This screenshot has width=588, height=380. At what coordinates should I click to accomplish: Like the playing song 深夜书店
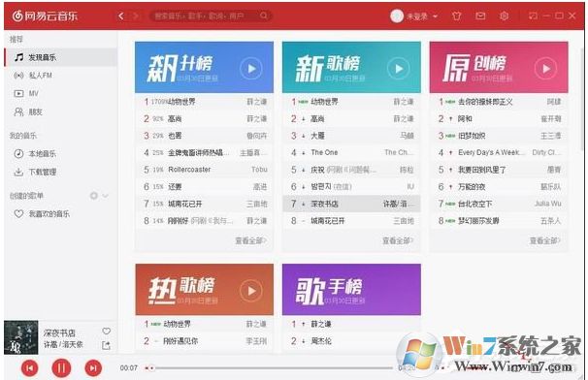coord(107,332)
